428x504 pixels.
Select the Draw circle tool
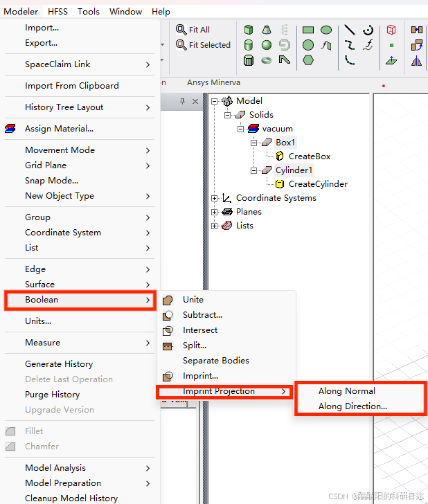click(x=308, y=45)
